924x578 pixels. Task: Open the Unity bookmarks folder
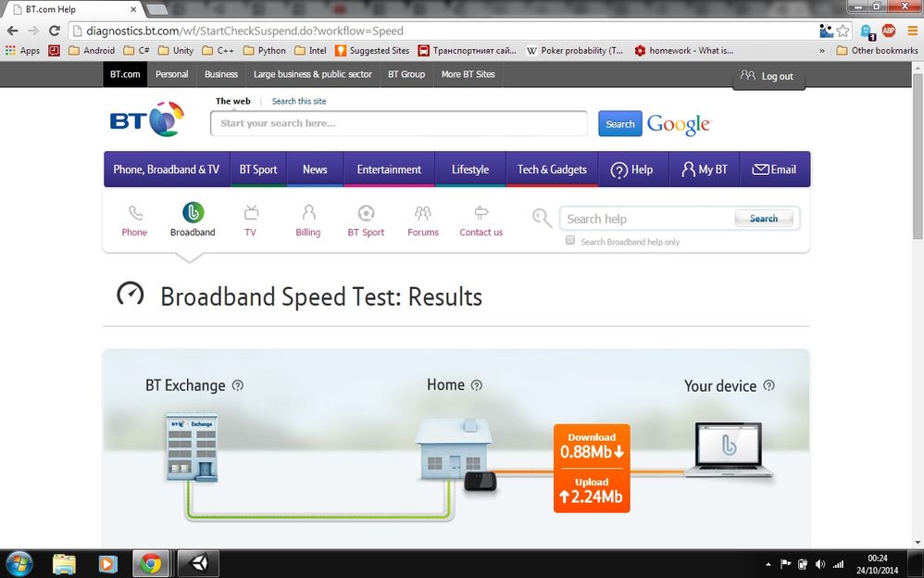click(x=176, y=51)
